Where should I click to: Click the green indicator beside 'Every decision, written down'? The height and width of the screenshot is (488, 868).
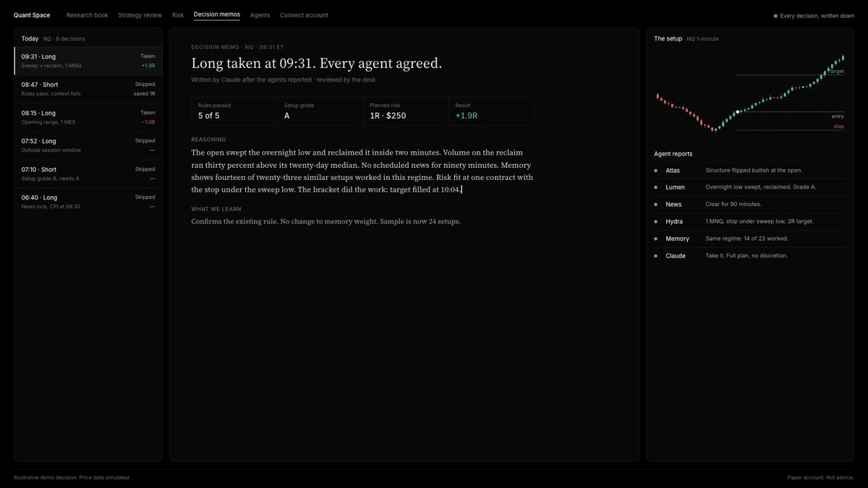775,16
